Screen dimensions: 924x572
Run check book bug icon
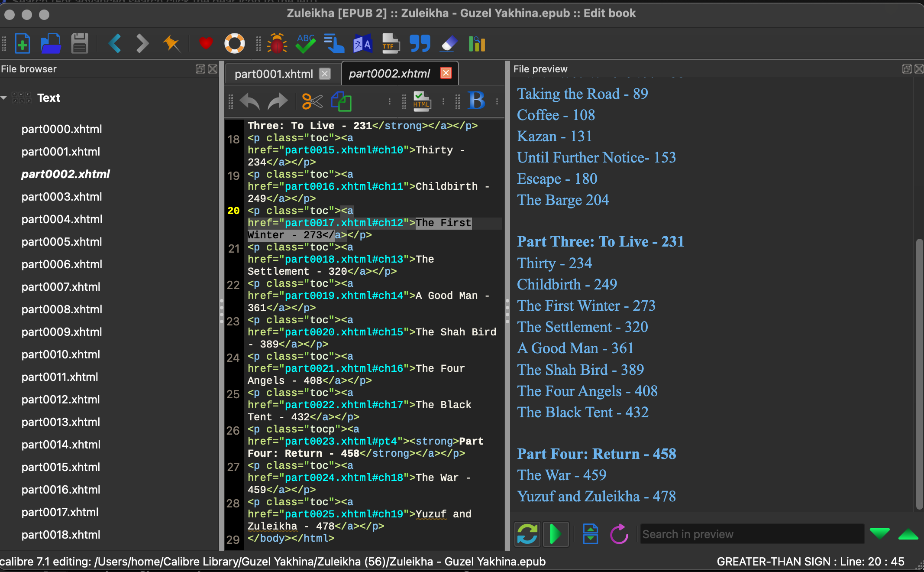coord(277,43)
